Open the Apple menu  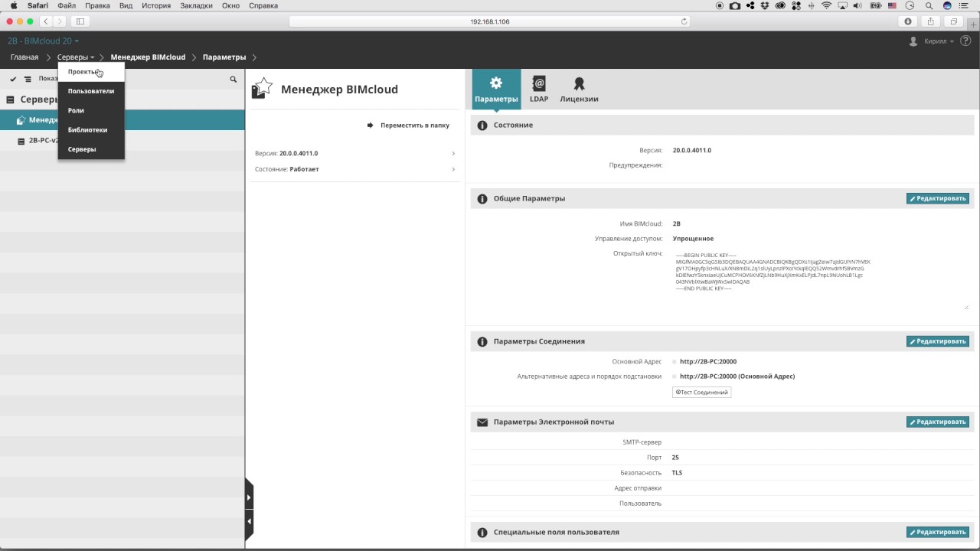(14, 5)
